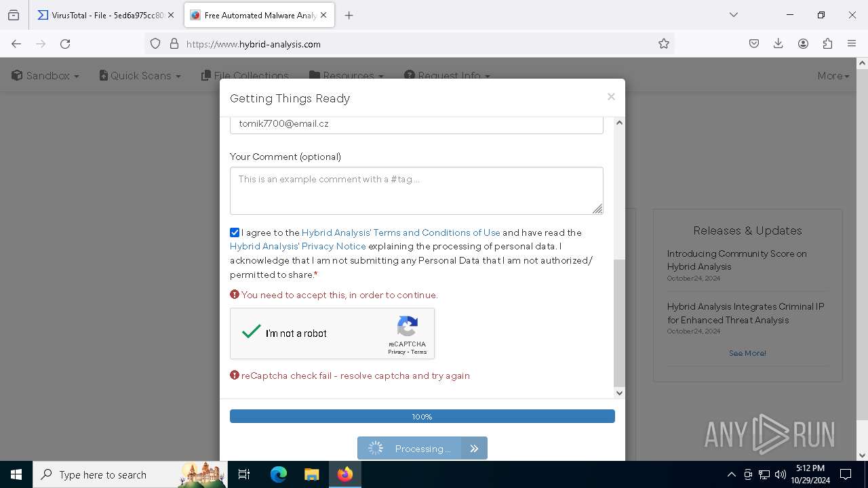Open the Save to Pocket icon
This screenshot has width=868, height=488.
point(754,43)
